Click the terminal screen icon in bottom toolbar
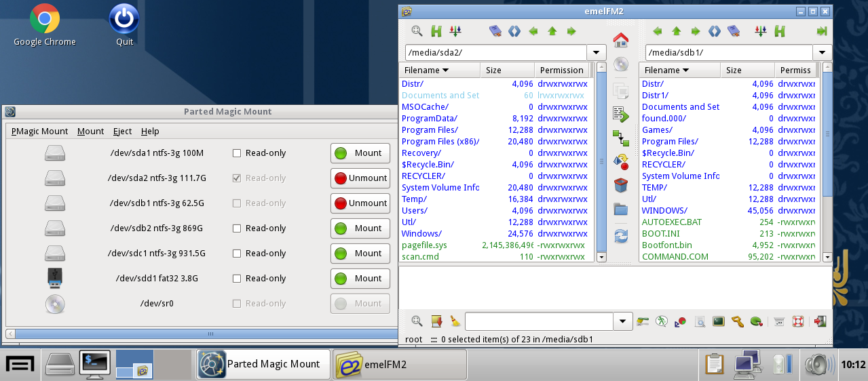868x381 pixels. (718, 321)
